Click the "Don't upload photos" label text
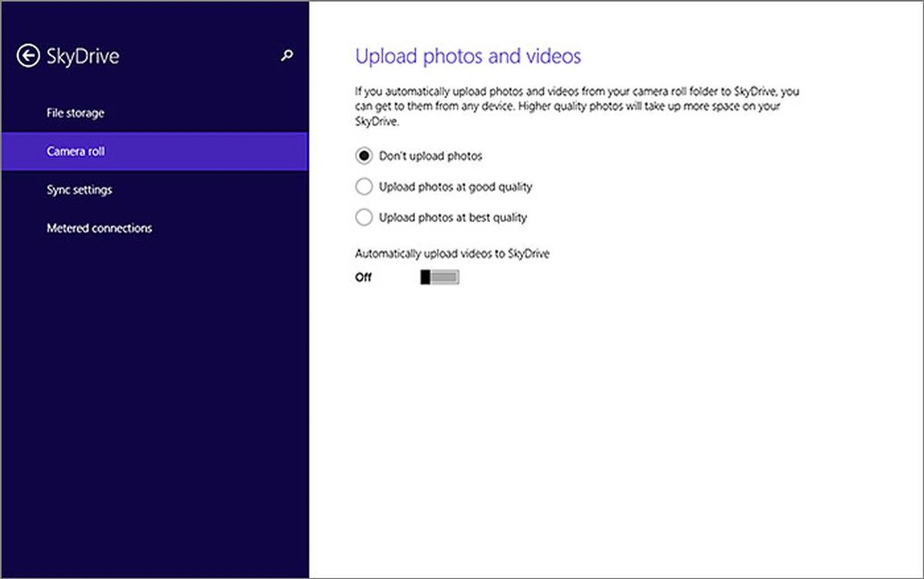 click(430, 156)
